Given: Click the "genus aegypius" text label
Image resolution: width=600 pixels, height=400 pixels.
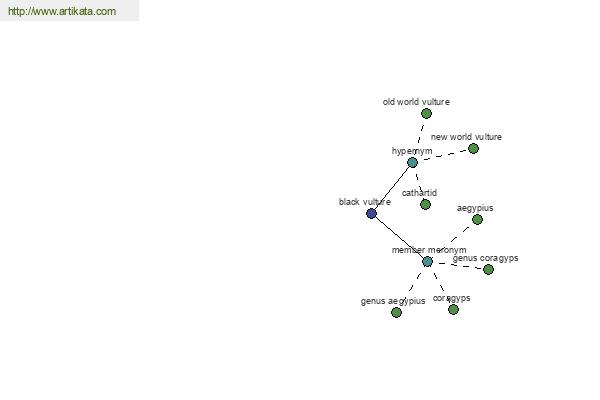Looking at the screenshot, I should (393, 301).
